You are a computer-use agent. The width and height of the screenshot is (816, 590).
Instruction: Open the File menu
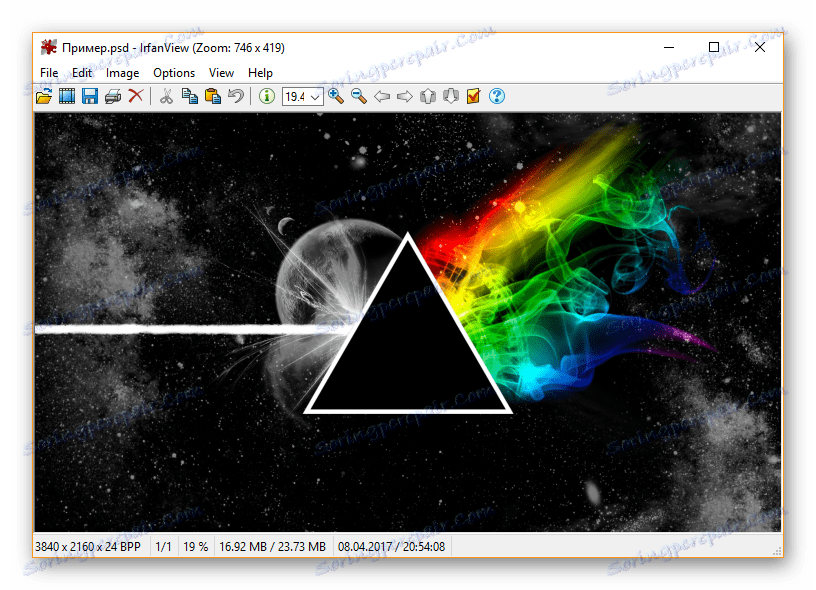tap(49, 73)
